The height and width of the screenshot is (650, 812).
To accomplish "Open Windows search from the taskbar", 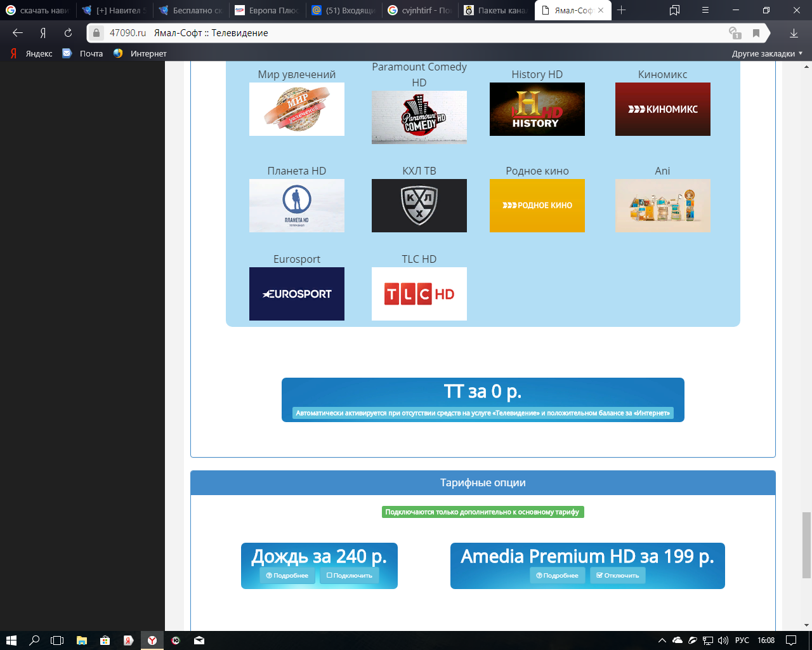I will tap(34, 640).
